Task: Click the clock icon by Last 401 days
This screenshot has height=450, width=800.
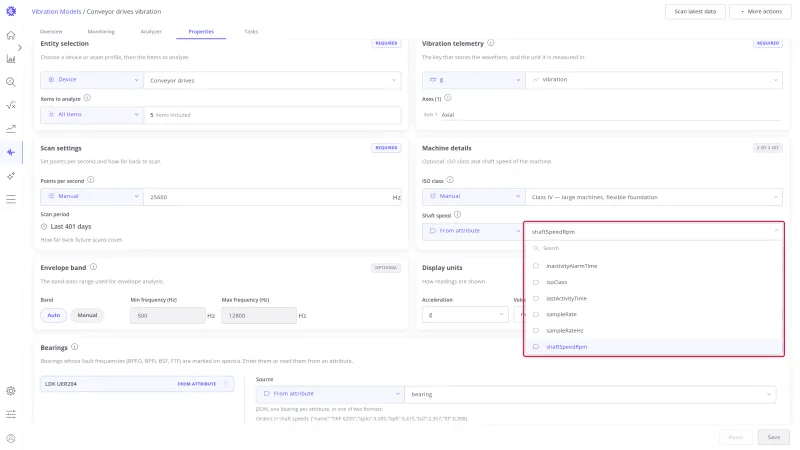Action: point(44,227)
